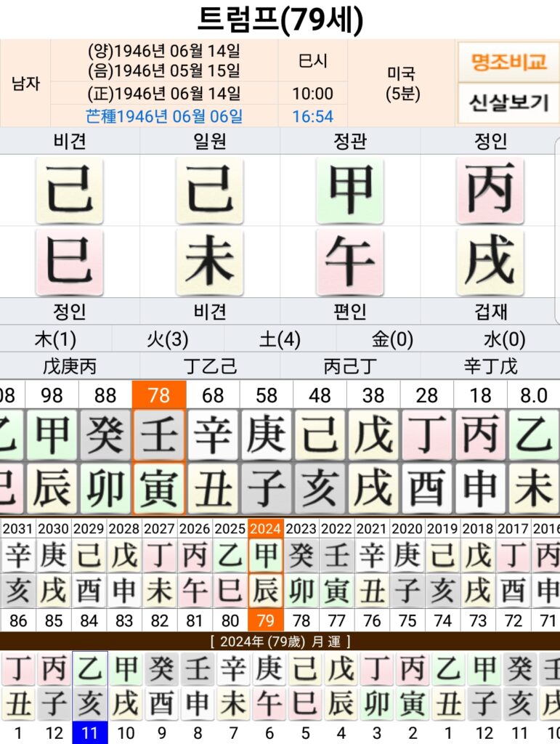Tap the 庚 stem tile under 58
The width and height of the screenshot is (560, 744).
[x=266, y=435]
